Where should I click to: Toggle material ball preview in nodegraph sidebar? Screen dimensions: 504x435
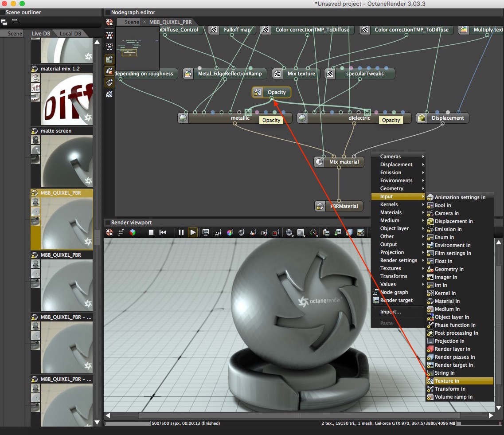tap(109, 82)
